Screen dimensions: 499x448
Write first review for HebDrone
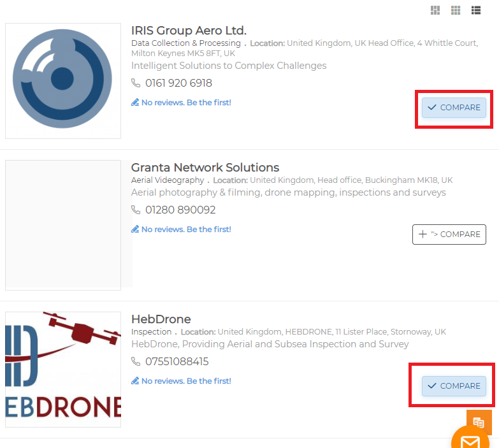click(x=186, y=381)
